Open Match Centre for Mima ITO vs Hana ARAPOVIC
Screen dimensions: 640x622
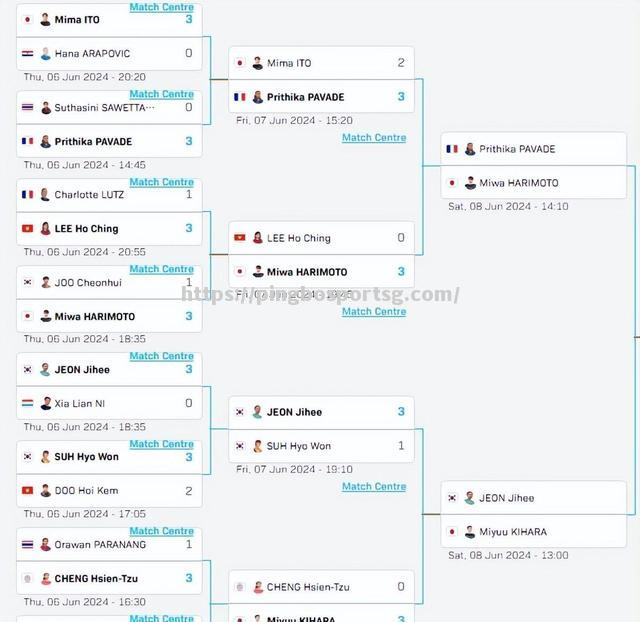(162, 7)
